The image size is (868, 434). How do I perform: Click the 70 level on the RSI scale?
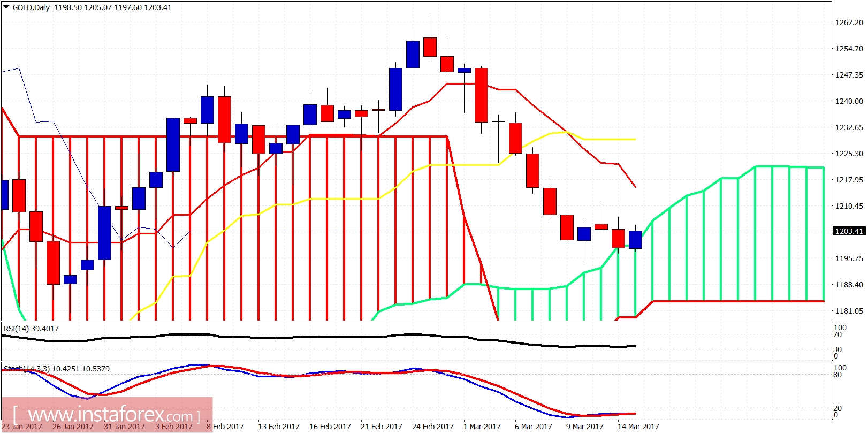tap(837, 335)
